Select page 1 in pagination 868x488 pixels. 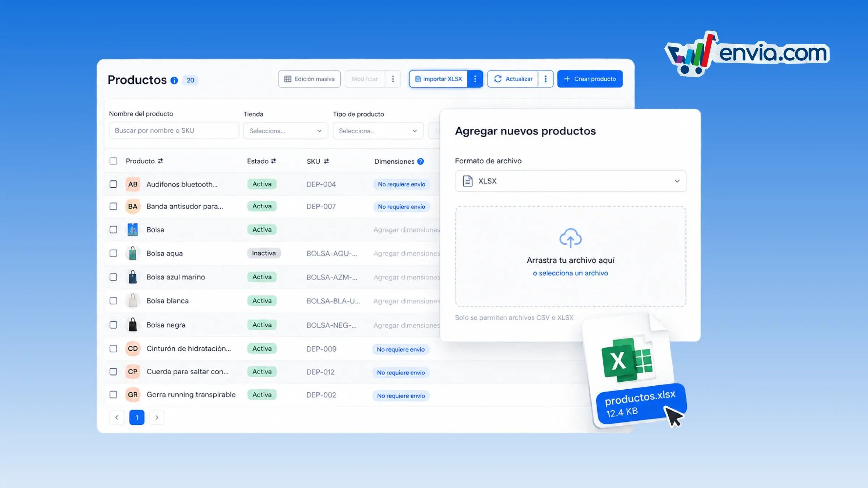137,418
